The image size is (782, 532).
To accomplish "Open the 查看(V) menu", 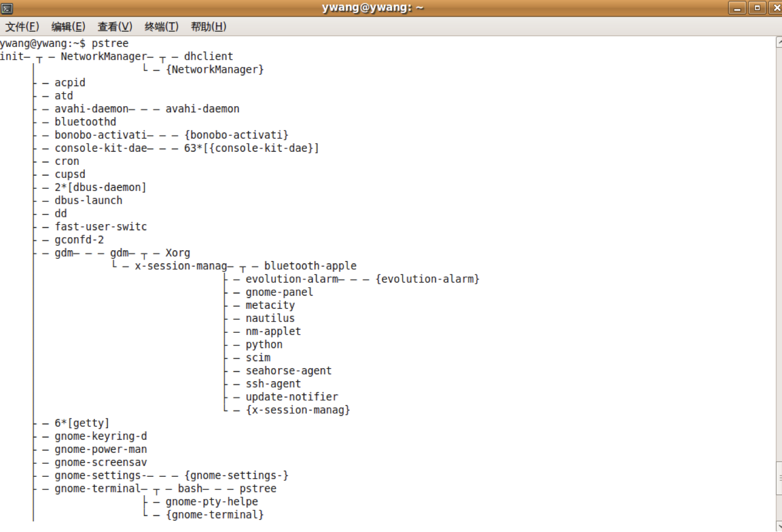I will [x=115, y=27].
